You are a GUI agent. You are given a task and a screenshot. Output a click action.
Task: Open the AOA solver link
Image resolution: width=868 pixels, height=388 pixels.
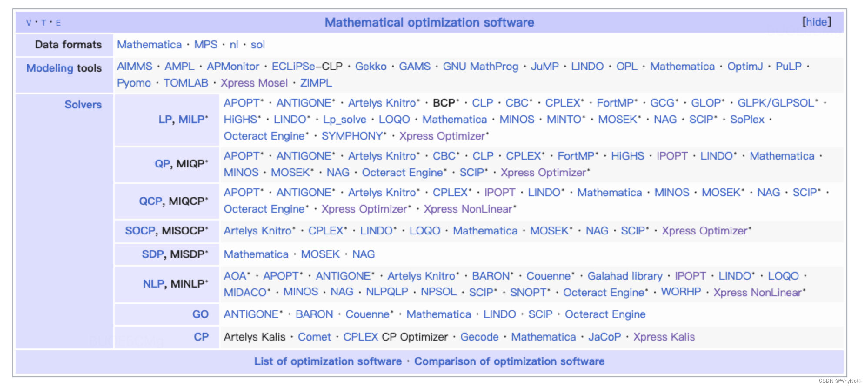[x=235, y=276]
